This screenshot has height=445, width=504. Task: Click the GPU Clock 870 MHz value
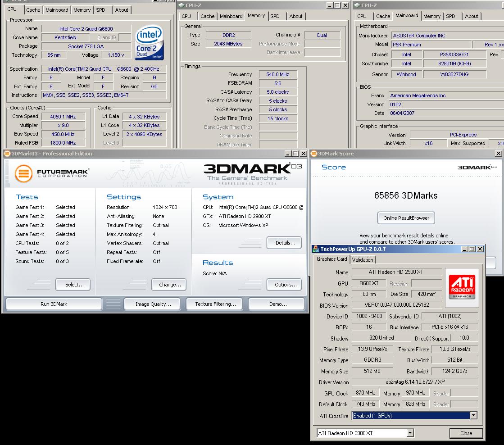[365, 393]
